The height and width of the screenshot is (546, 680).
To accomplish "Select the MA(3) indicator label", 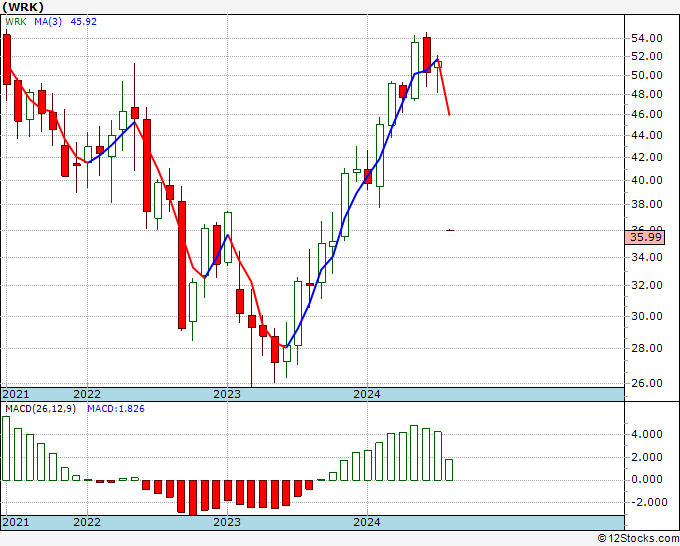I will click(x=48, y=22).
